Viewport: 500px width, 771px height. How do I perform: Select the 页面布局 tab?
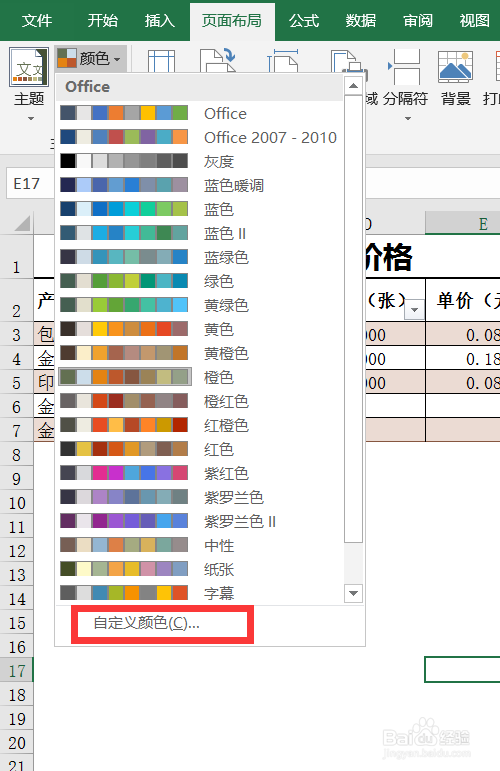pos(232,21)
